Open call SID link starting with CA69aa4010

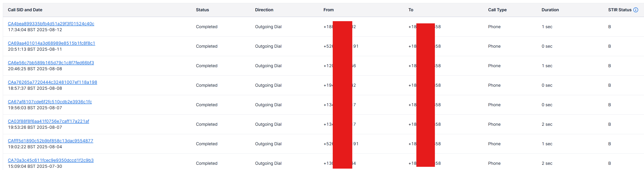[x=52, y=43]
